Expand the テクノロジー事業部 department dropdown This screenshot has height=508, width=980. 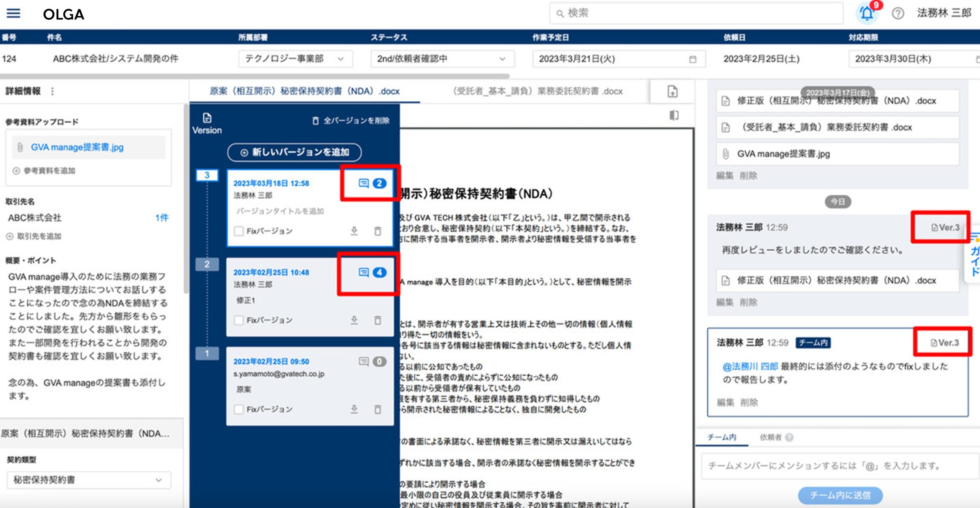point(295,59)
